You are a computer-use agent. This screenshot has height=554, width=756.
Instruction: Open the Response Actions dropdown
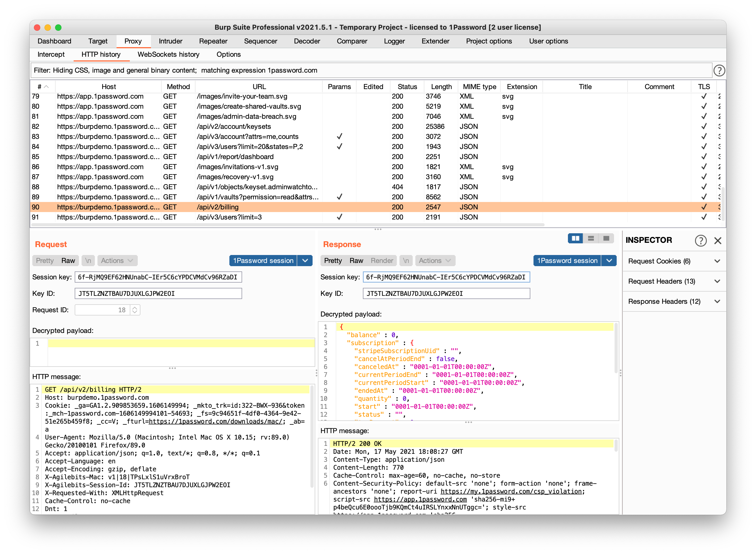pyautogui.click(x=435, y=261)
